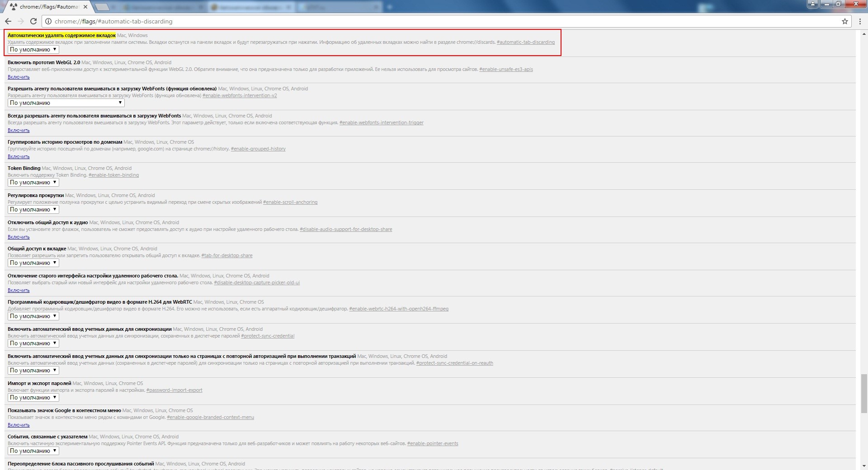Open the #enable-token-binding anchor link
Viewport: 868px width, 470px height.
(x=113, y=175)
